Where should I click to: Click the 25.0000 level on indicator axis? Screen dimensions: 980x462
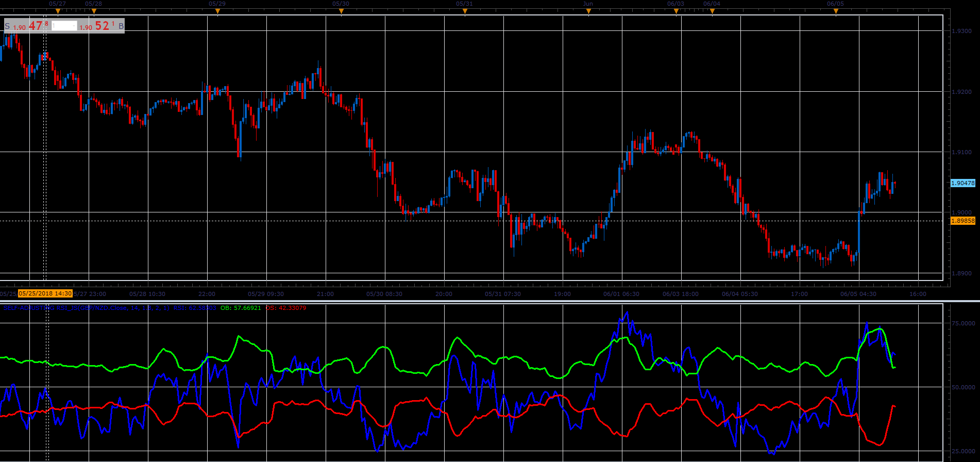963,451
